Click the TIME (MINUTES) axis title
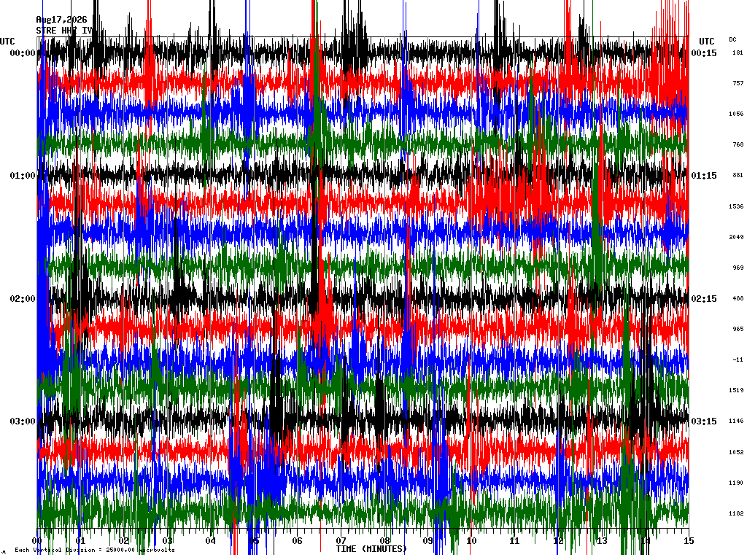The width and height of the screenshot is (747, 560). [371, 549]
